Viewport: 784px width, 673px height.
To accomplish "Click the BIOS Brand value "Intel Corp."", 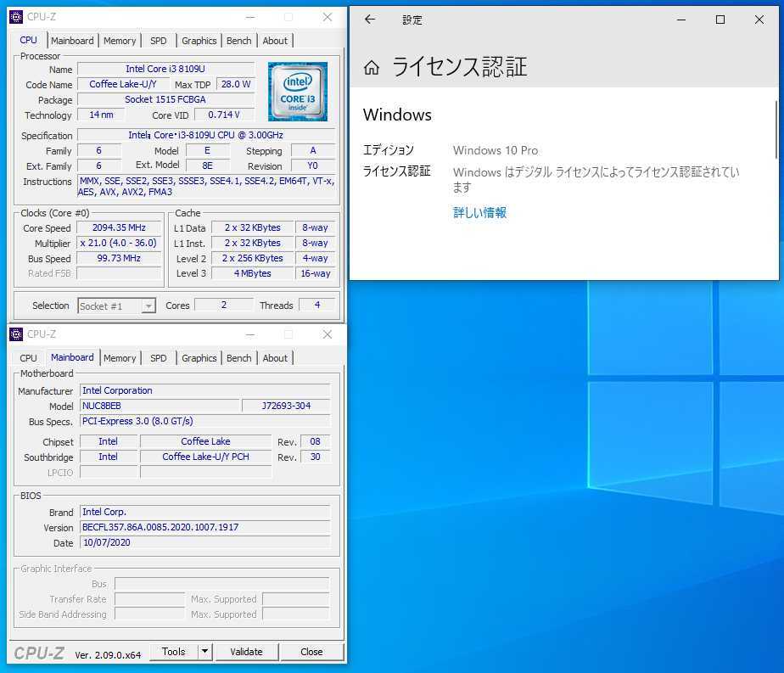I will (x=205, y=512).
